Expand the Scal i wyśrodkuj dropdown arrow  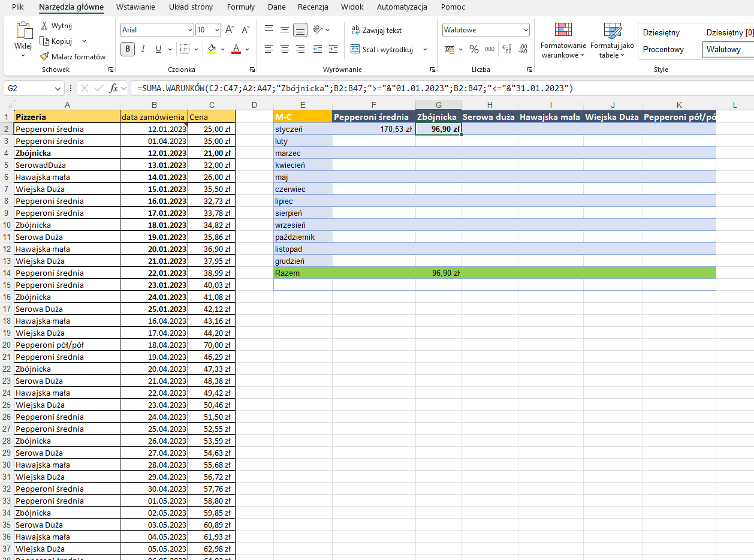tap(425, 49)
